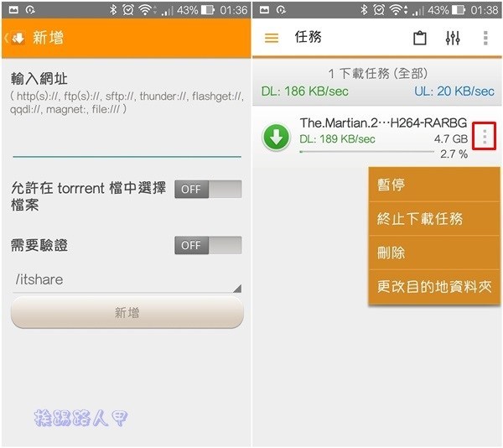Choose 刪除 in the task menu
This screenshot has width=503, height=448.
[434, 253]
